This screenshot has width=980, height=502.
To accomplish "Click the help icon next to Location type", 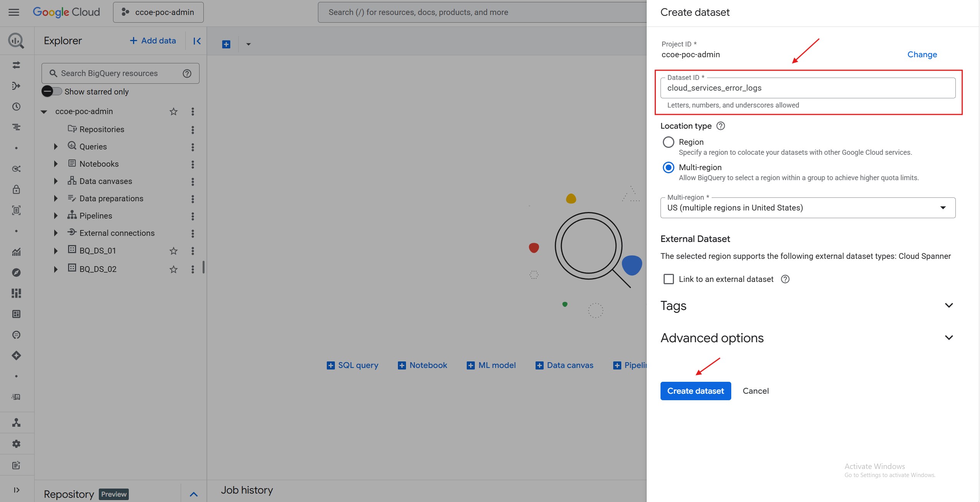I will click(721, 126).
